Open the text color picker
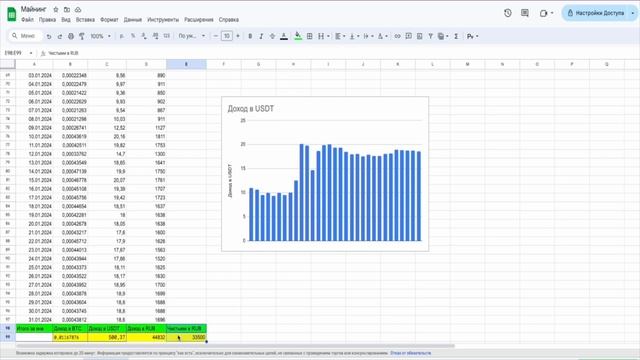This screenshot has width=640, height=360. (284, 36)
